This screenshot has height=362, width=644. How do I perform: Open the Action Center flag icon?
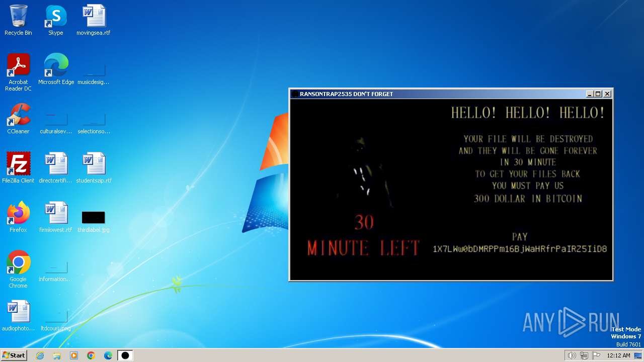tap(596, 355)
